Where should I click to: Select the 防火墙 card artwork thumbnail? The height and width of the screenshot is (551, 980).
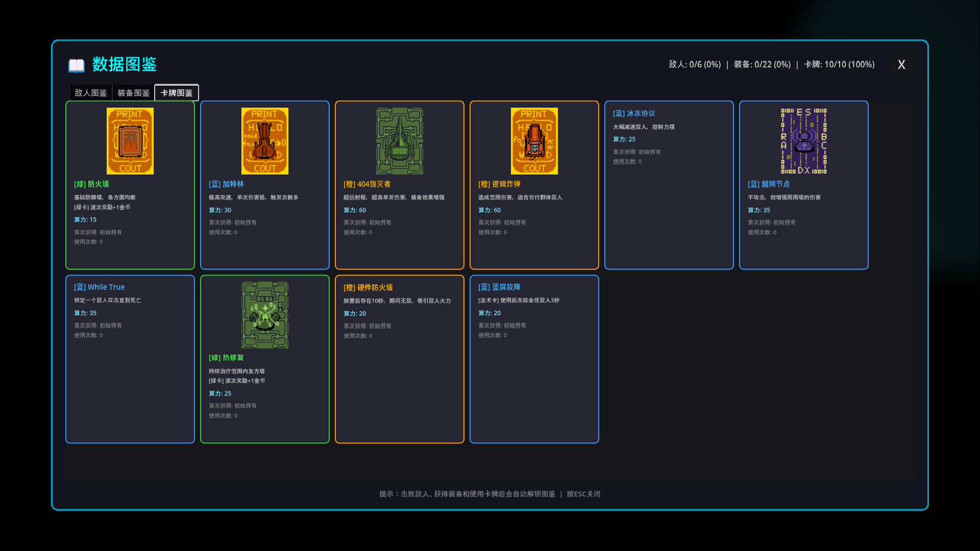pos(130,141)
